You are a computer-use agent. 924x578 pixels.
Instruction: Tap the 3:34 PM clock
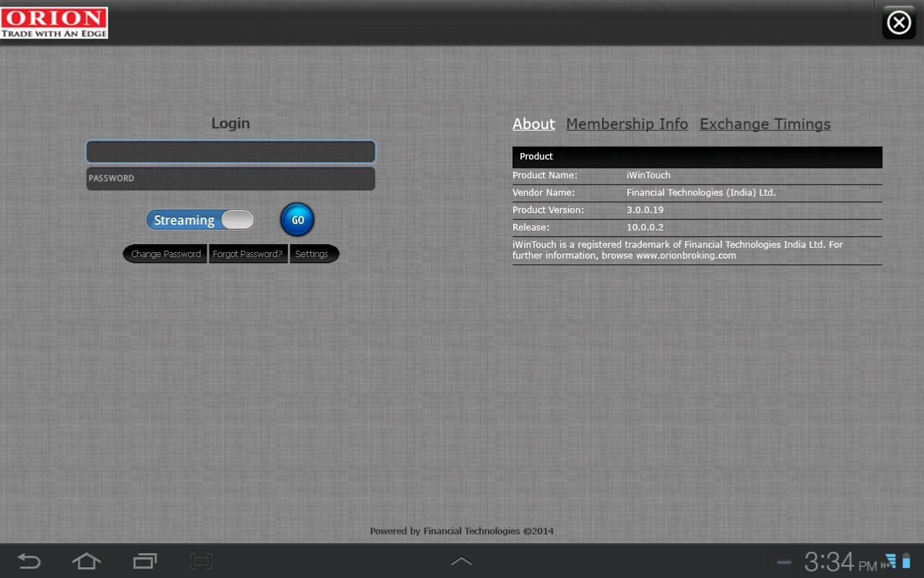coord(840,562)
